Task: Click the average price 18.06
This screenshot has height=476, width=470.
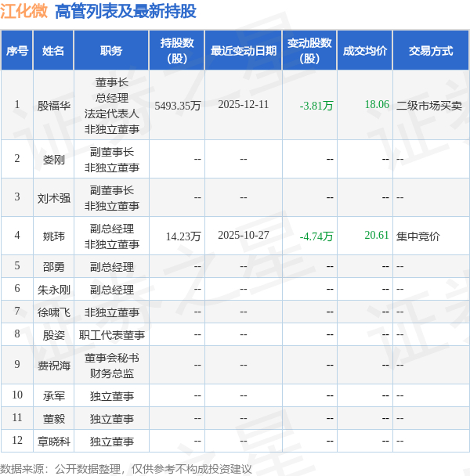Action: click(377, 104)
